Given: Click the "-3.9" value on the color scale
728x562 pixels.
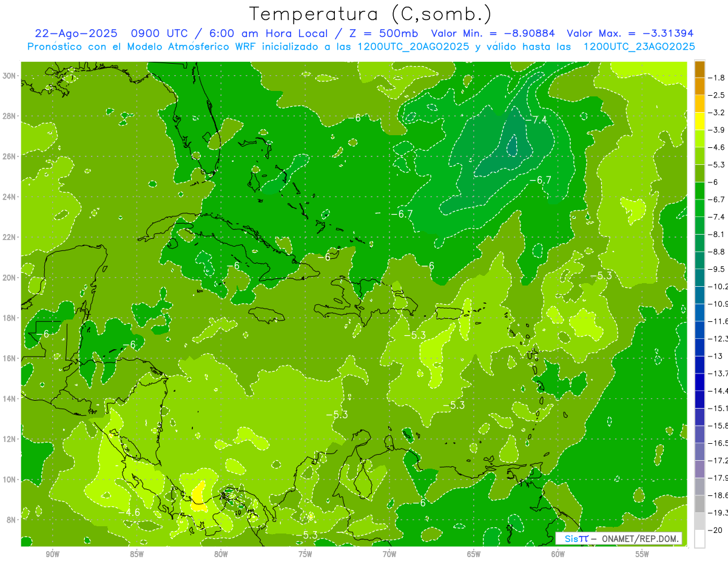Looking at the screenshot, I should point(716,130).
